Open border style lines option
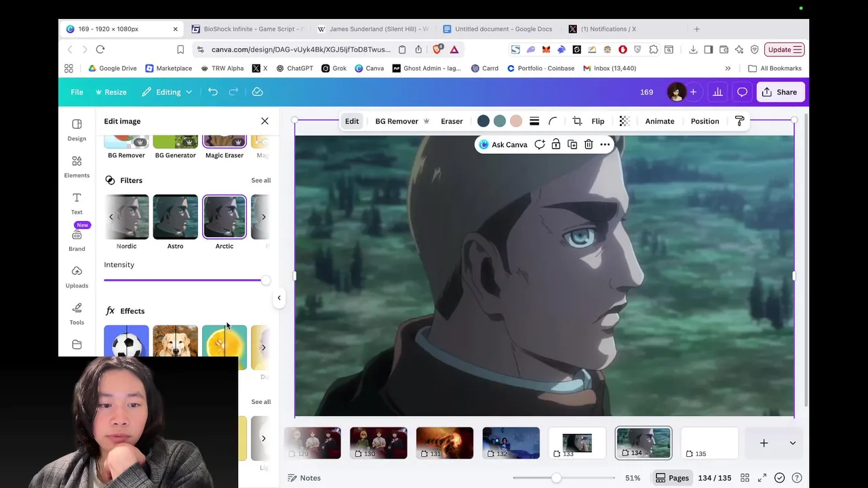Screen dimensions: 868x488 coord(534,121)
